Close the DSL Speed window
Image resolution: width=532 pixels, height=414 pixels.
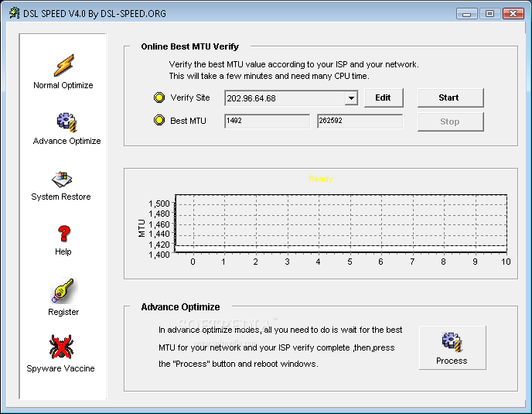(513, 14)
